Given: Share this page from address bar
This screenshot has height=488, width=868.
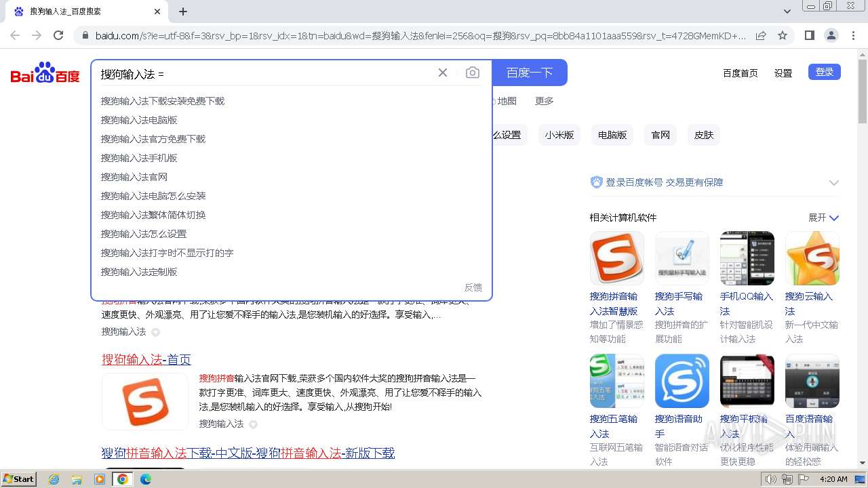Looking at the screenshot, I should click(x=761, y=35).
